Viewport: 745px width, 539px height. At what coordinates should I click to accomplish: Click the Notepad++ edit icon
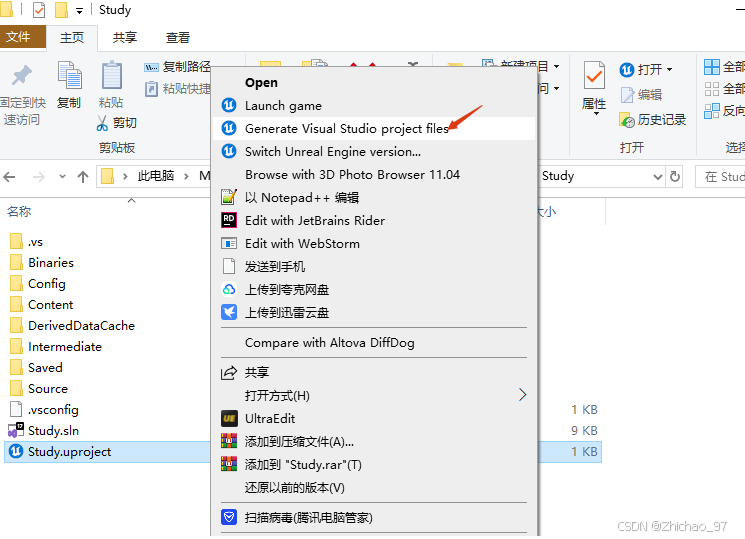[229, 198]
